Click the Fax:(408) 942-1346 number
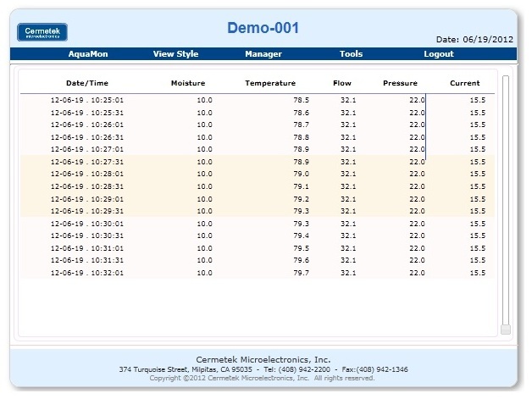Image resolution: width=532 pixels, height=399 pixels. 375,370
